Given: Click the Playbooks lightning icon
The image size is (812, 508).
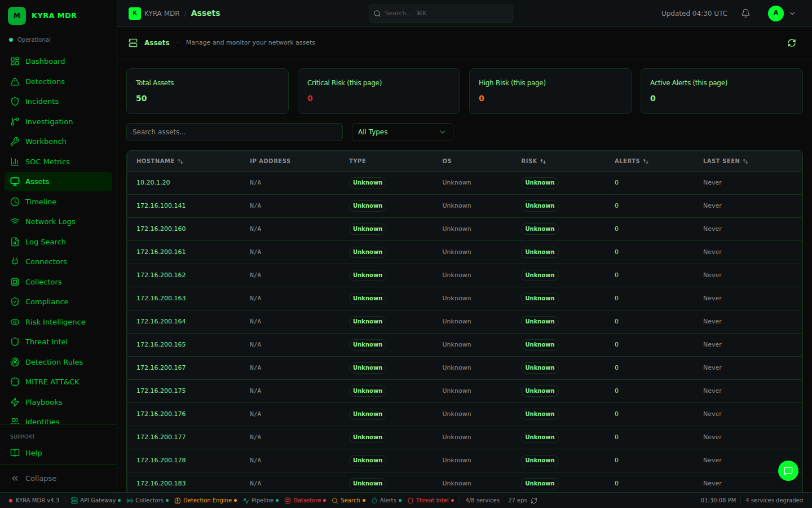Looking at the screenshot, I should click(x=15, y=402).
